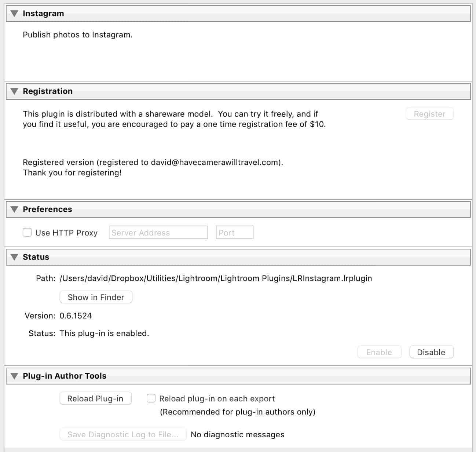476x452 pixels.
Task: Click the version number 0.6.1524
Action: [x=76, y=316]
